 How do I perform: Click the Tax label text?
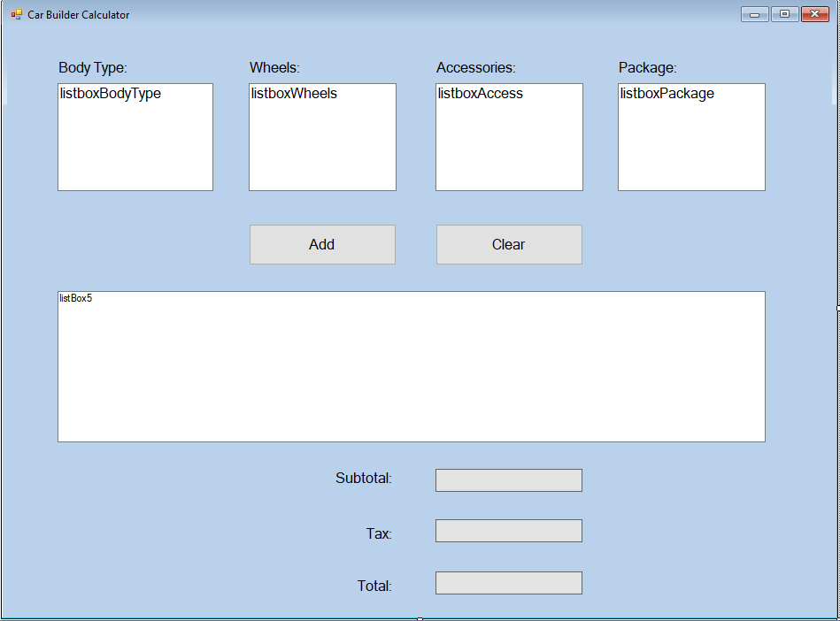point(378,533)
